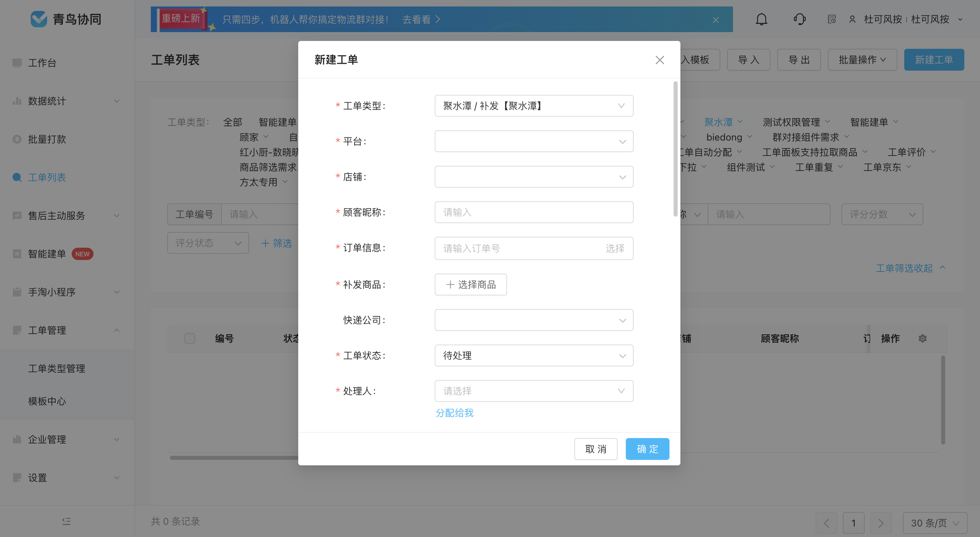Expand the 设置 sidebar menu
Image resolution: width=980 pixels, height=537 pixels.
coord(67,478)
